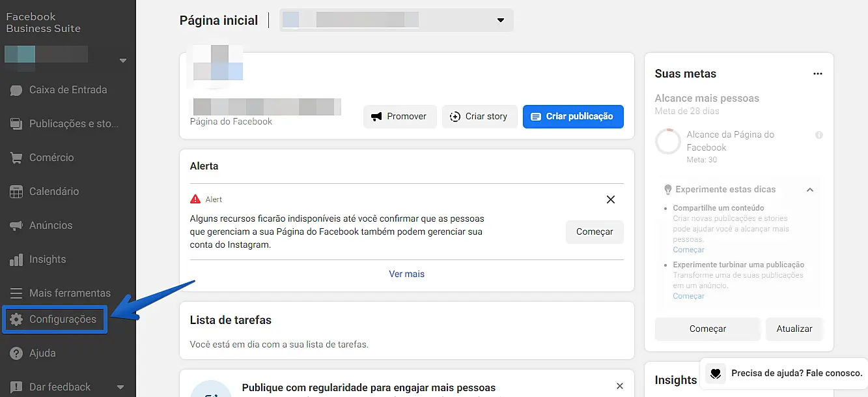868x397 pixels.
Task: Click the lightbulb tips icon
Action: click(667, 190)
